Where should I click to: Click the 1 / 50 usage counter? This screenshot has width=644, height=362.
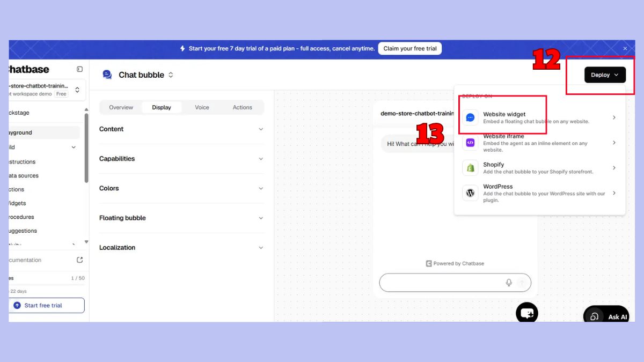click(x=78, y=278)
